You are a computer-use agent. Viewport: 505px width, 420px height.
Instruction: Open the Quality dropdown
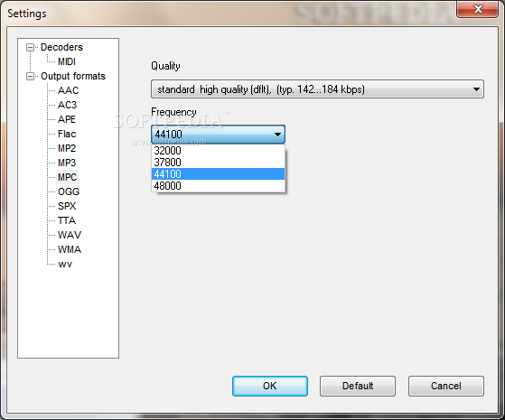pos(317,89)
